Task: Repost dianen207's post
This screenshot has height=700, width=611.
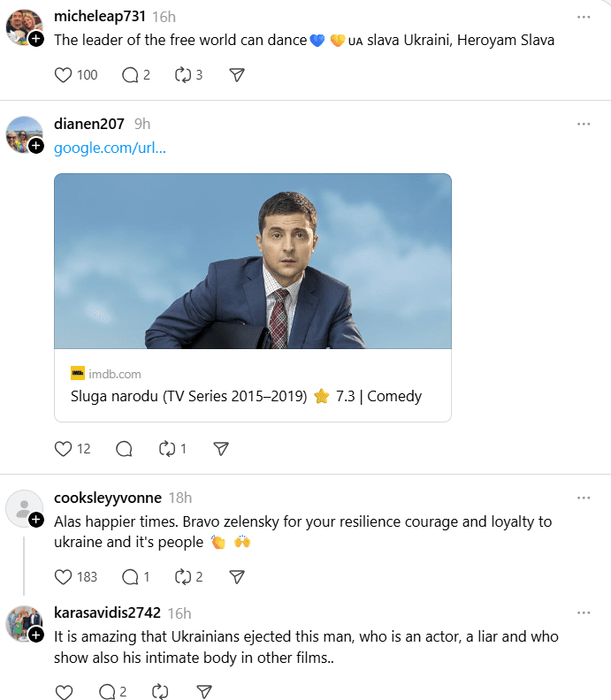Action: point(167,449)
